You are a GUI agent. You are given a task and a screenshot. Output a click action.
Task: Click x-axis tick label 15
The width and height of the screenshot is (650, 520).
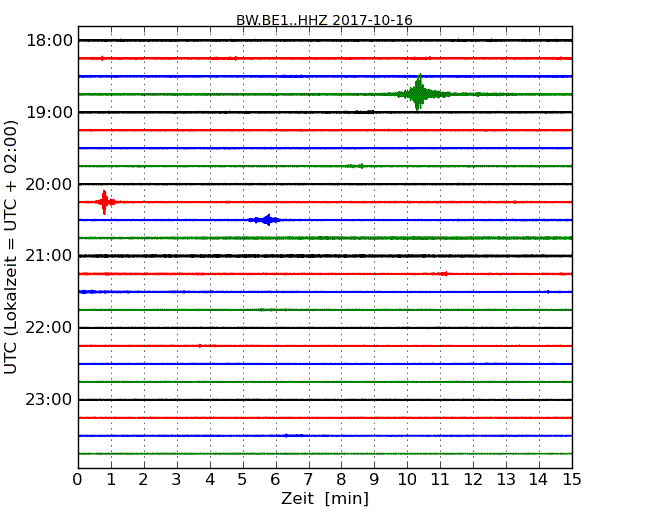(x=572, y=480)
